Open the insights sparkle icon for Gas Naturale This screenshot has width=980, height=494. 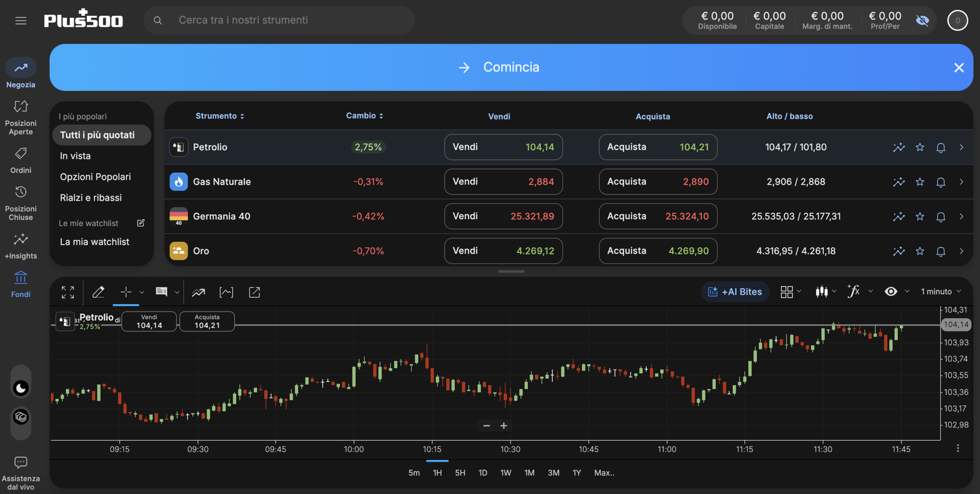pos(899,182)
